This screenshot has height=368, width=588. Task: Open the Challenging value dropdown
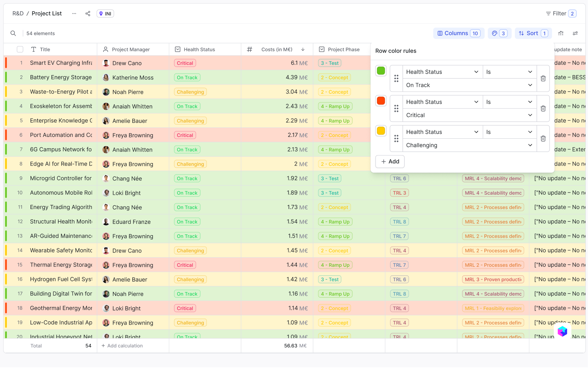[x=469, y=145]
